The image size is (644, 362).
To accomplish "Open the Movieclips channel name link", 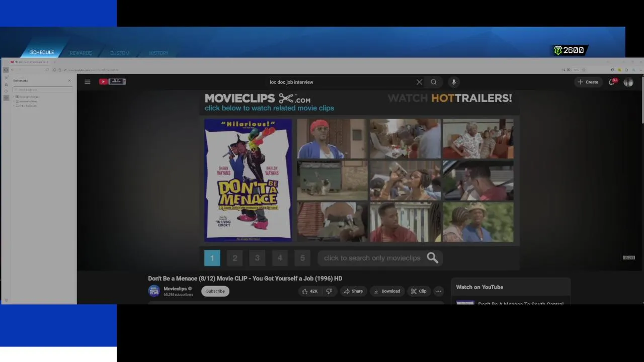I will pos(175,289).
